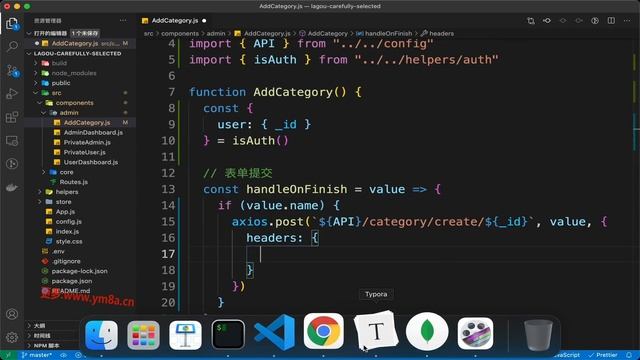This screenshot has width=640, height=360.
Task: Open index.js in the file tree
Action: pos(67,231)
